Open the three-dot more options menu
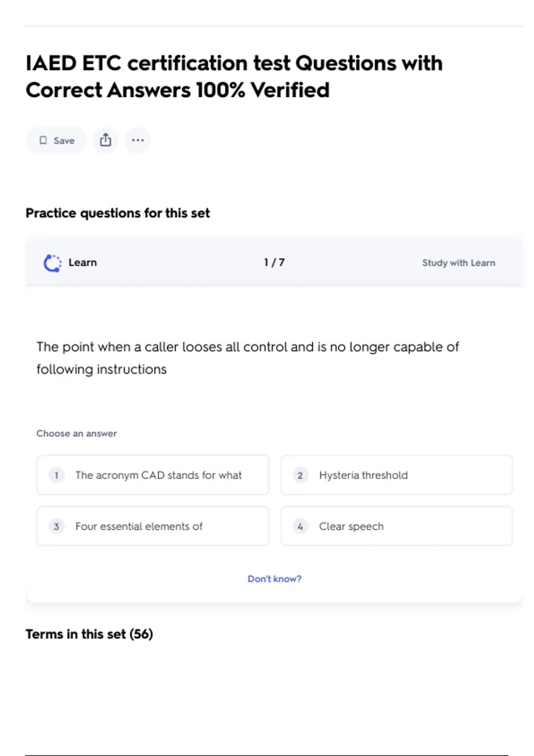The image size is (534, 756). (x=138, y=140)
